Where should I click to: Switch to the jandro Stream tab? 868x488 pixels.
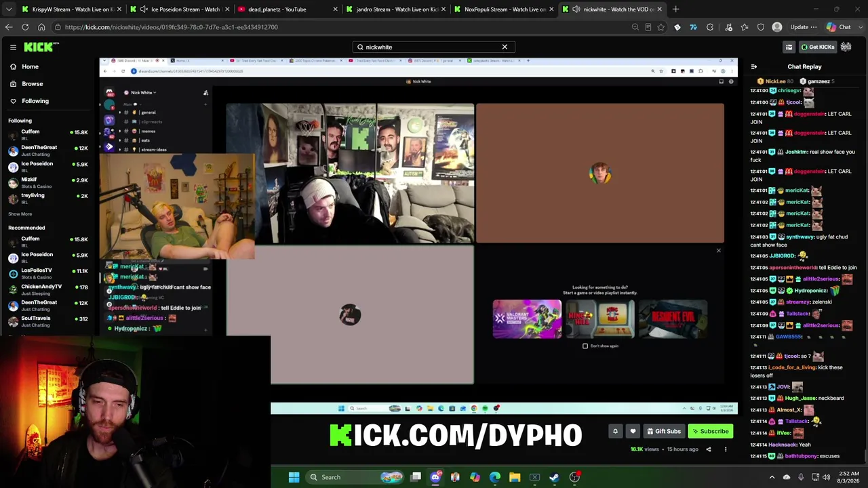pos(397,9)
